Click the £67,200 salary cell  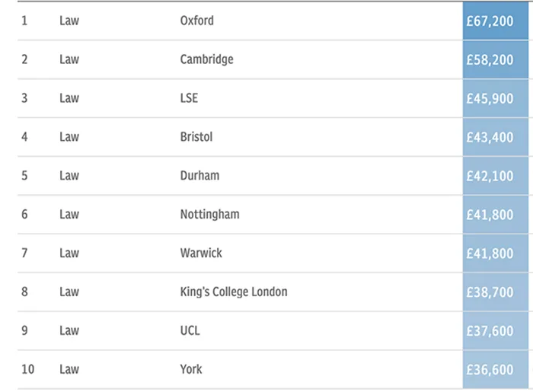coord(496,21)
